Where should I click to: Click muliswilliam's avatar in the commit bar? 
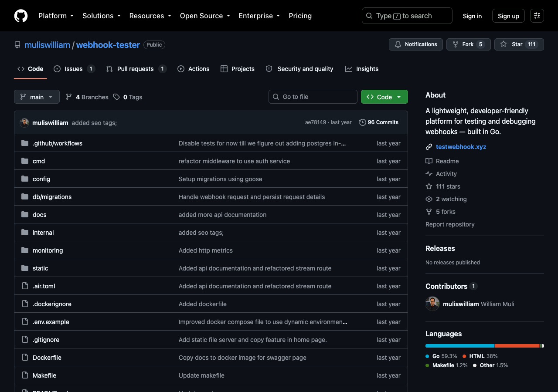pos(24,122)
